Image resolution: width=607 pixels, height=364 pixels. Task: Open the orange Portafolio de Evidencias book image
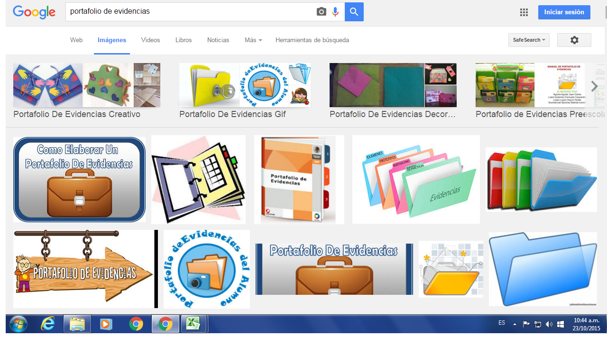(299, 180)
